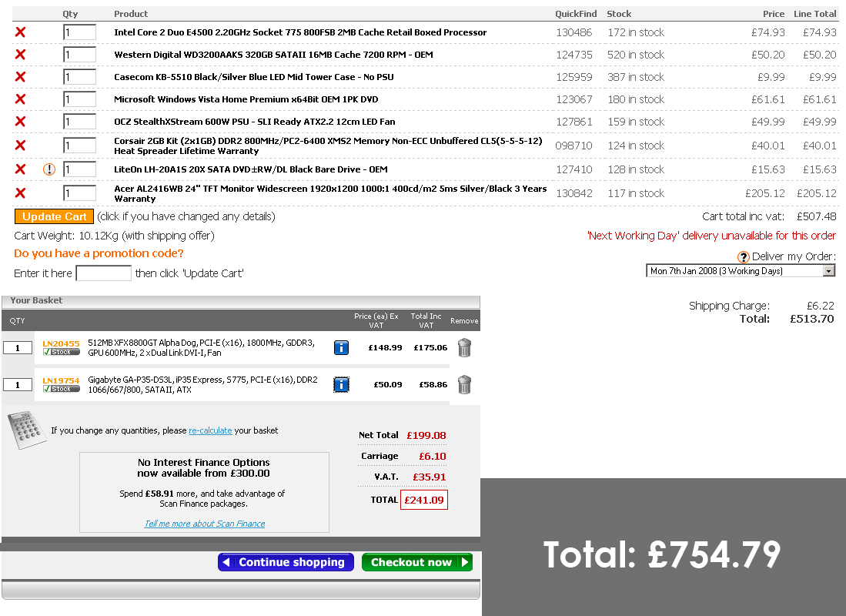Trash the XFX 8800GT basket item
This screenshot has width=846, height=616.
[464, 348]
